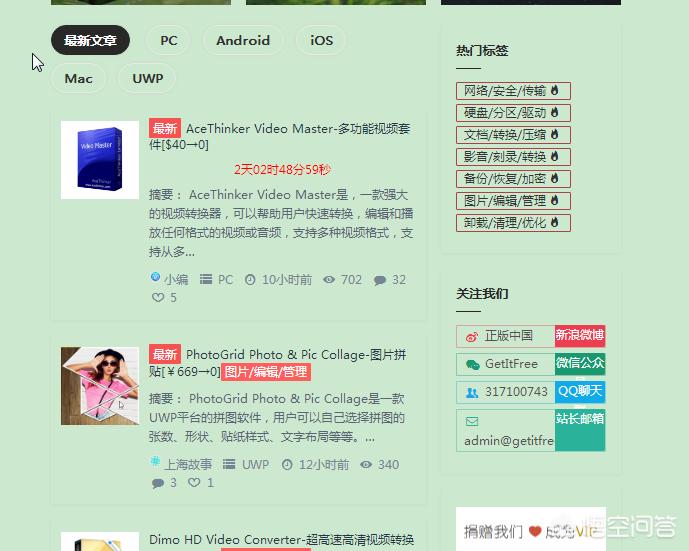Open the 微信公众 follow button
Image resolution: width=689 pixels, height=551 pixels.
coord(580,364)
